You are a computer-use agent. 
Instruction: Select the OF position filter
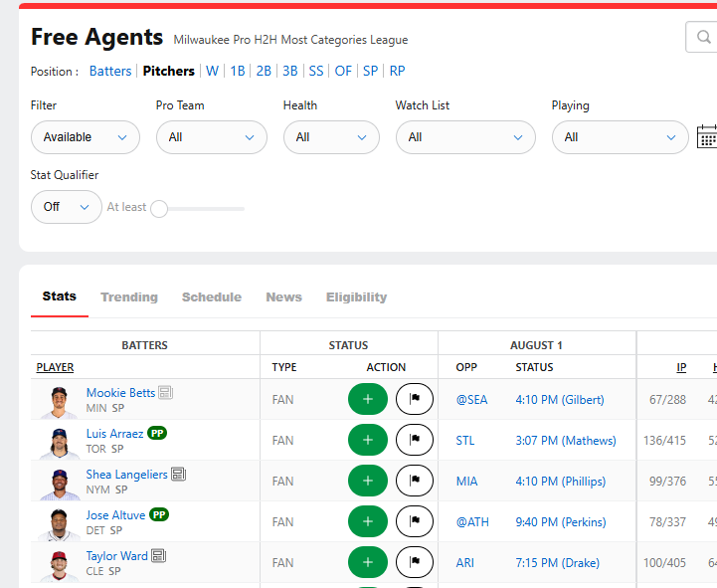[343, 71]
